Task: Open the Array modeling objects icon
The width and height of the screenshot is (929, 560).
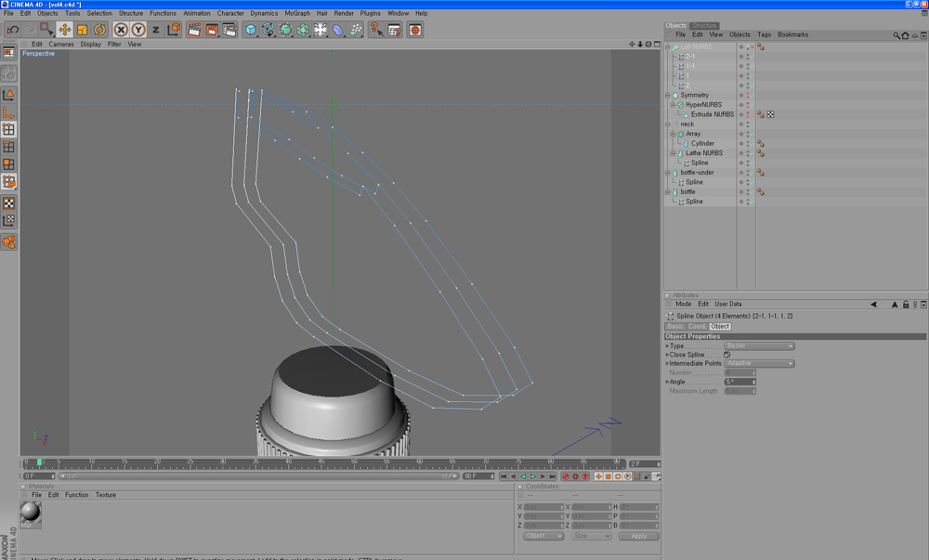Action: point(303,30)
